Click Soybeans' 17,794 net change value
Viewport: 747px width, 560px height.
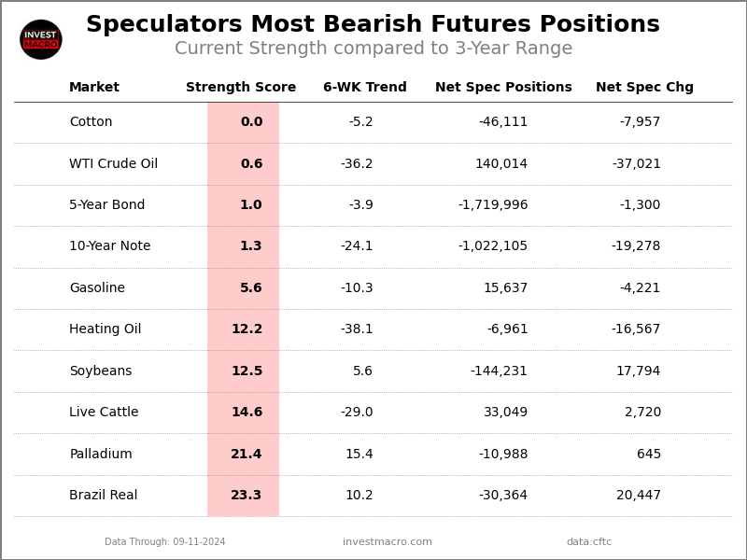[638, 371]
